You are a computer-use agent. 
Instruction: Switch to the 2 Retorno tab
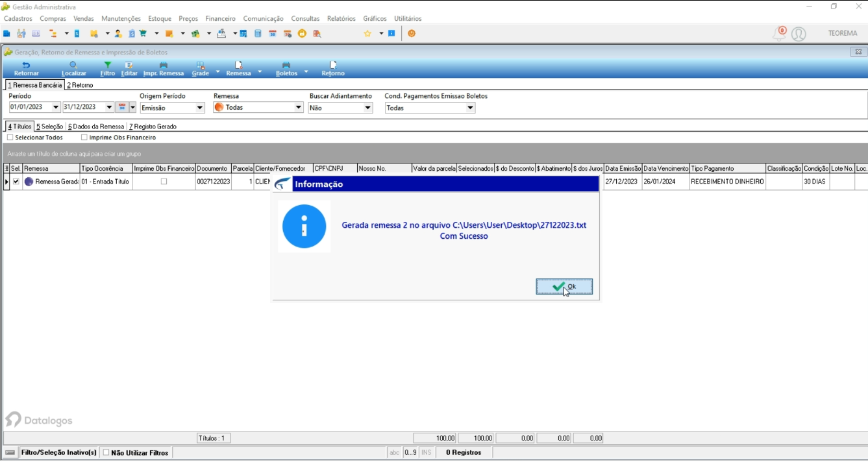coord(80,85)
